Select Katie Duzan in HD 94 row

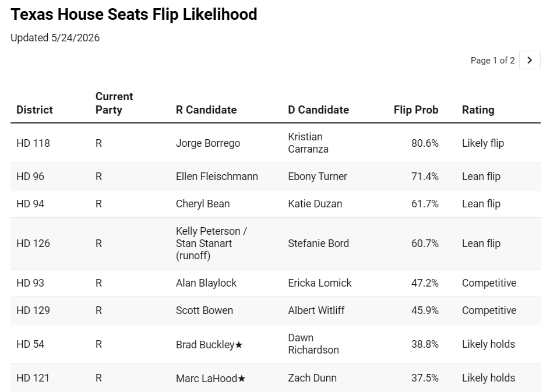click(x=315, y=204)
